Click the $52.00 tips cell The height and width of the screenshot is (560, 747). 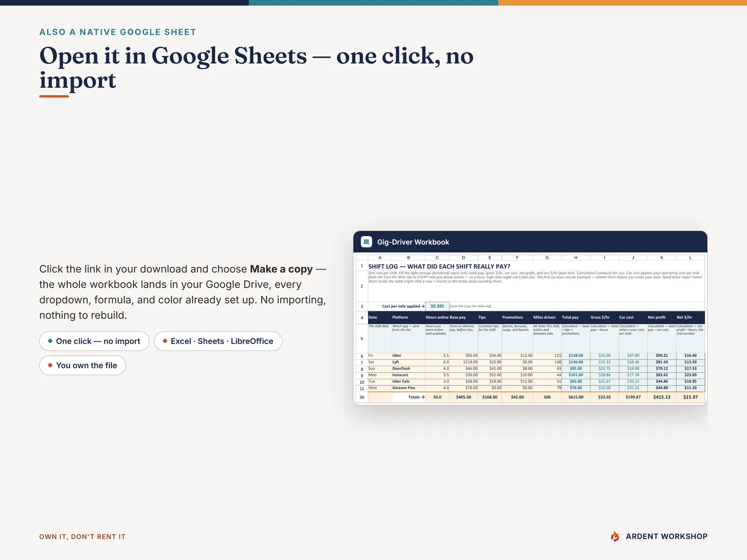click(x=490, y=375)
